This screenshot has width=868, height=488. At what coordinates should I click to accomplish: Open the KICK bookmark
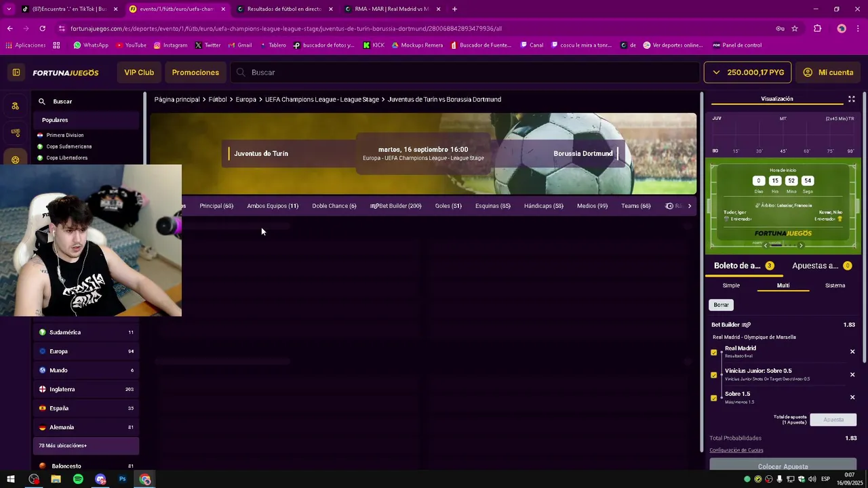click(x=374, y=45)
